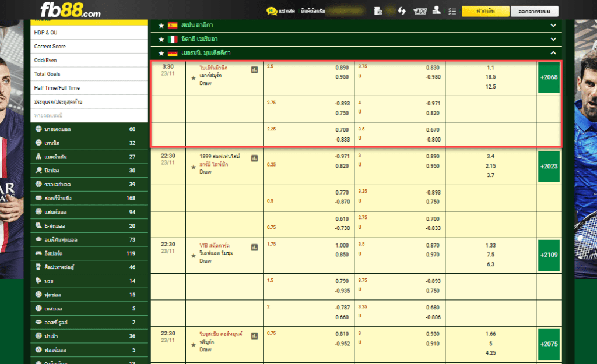Open the checklist bet list icon

point(452,12)
